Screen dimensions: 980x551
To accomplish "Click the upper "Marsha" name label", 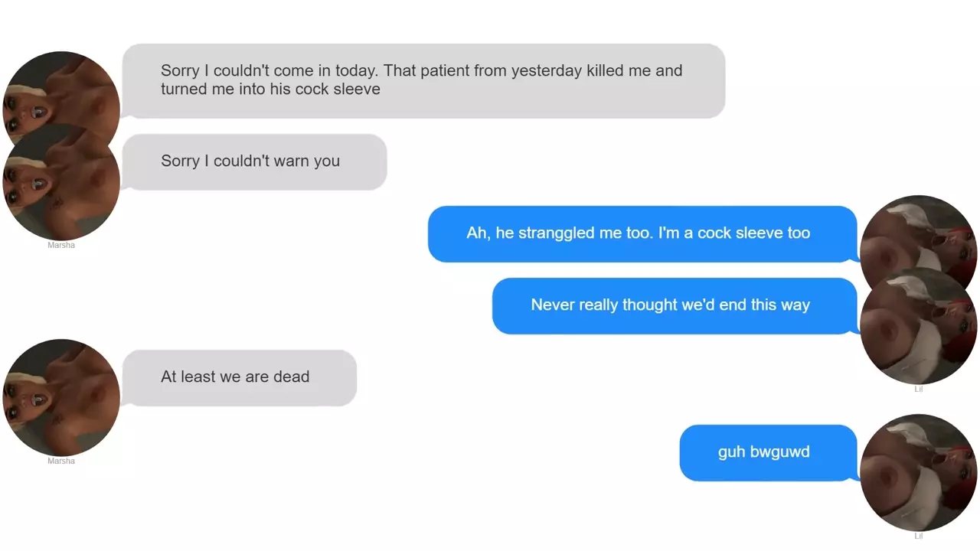I will tap(61, 246).
